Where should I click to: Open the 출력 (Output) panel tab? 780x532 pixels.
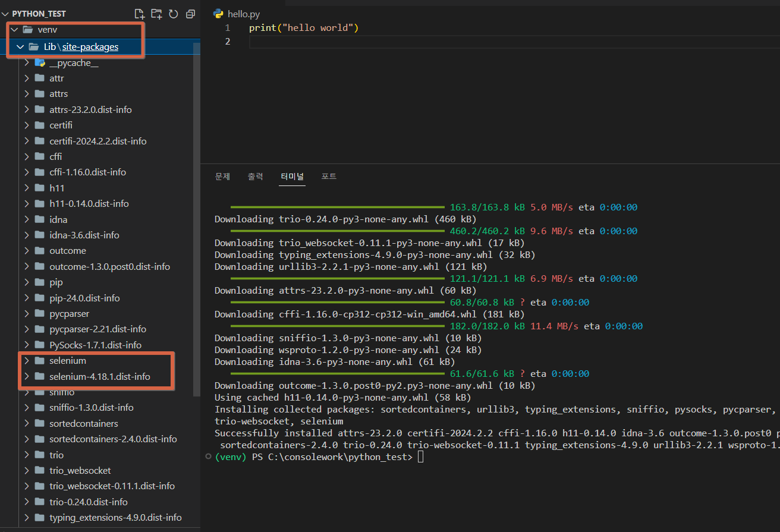(x=255, y=176)
